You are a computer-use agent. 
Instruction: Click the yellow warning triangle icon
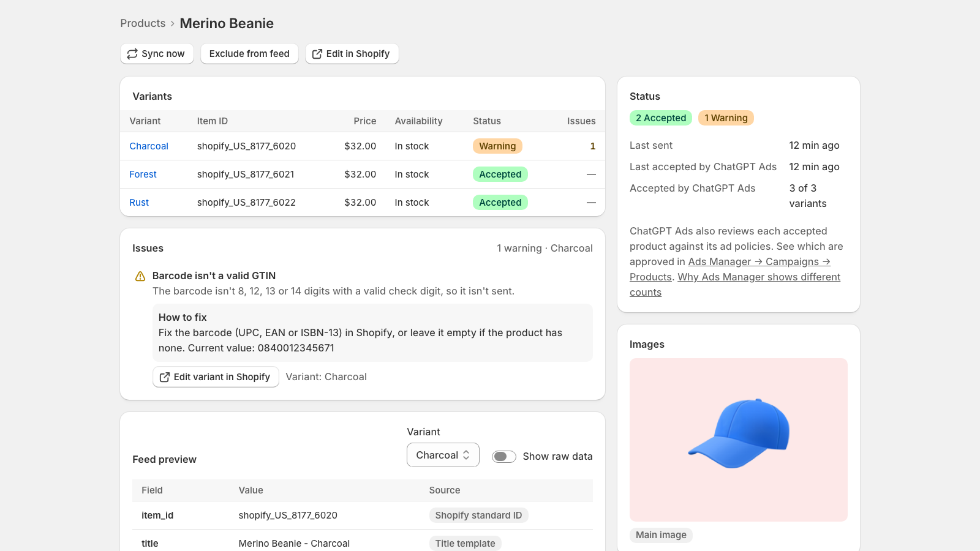(x=140, y=276)
